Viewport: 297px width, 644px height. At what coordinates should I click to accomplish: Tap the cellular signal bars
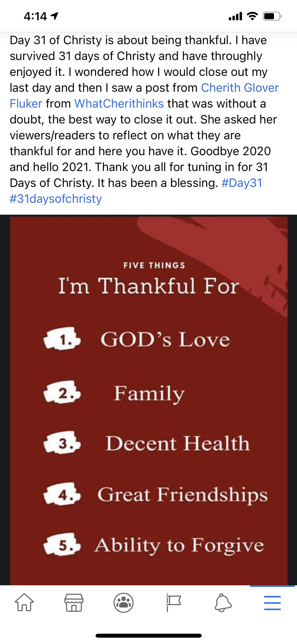click(x=235, y=17)
